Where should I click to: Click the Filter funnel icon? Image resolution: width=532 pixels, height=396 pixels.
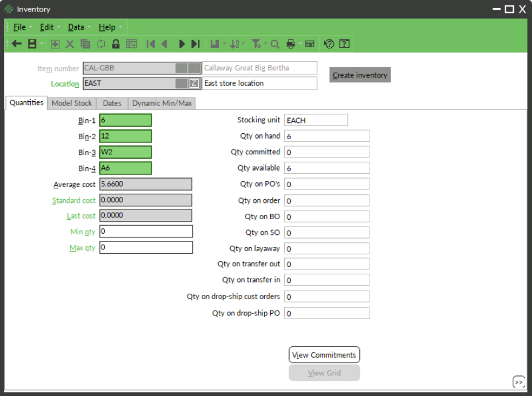click(256, 44)
